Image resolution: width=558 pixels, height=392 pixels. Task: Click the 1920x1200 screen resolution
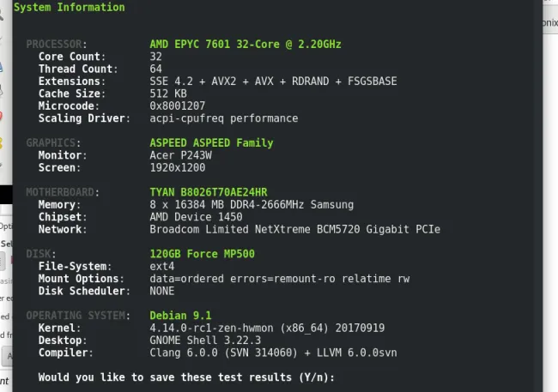pos(177,167)
